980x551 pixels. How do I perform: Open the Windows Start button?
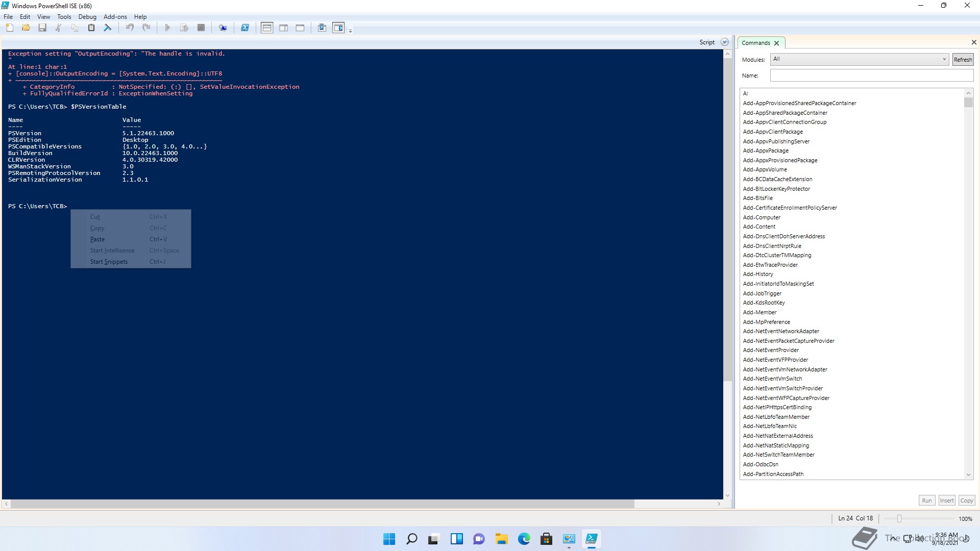389,539
